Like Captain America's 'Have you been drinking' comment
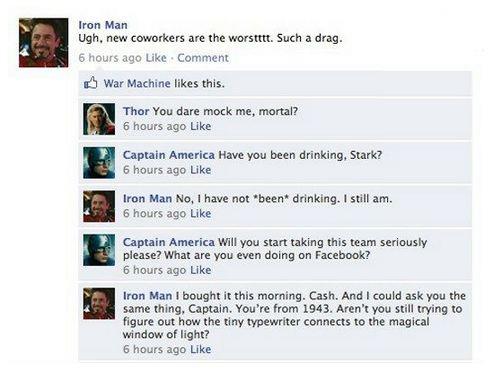The width and height of the screenshot is (494, 371). pyautogui.click(x=201, y=170)
